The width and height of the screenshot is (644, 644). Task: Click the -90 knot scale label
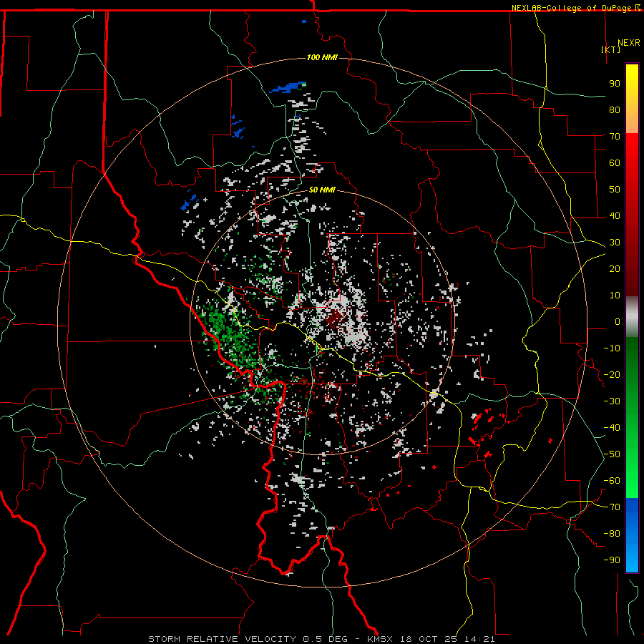coord(612,560)
